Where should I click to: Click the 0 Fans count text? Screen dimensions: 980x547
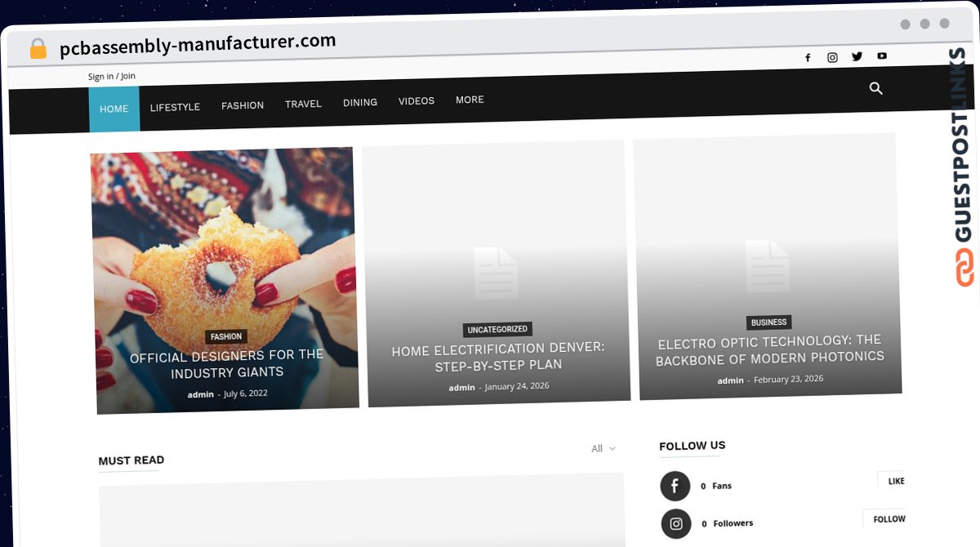pos(716,486)
